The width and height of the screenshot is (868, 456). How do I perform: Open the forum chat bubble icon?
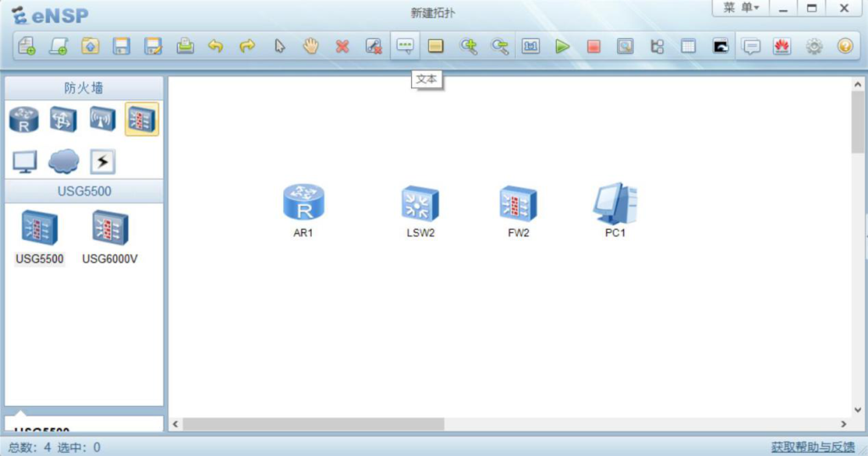[x=751, y=46]
